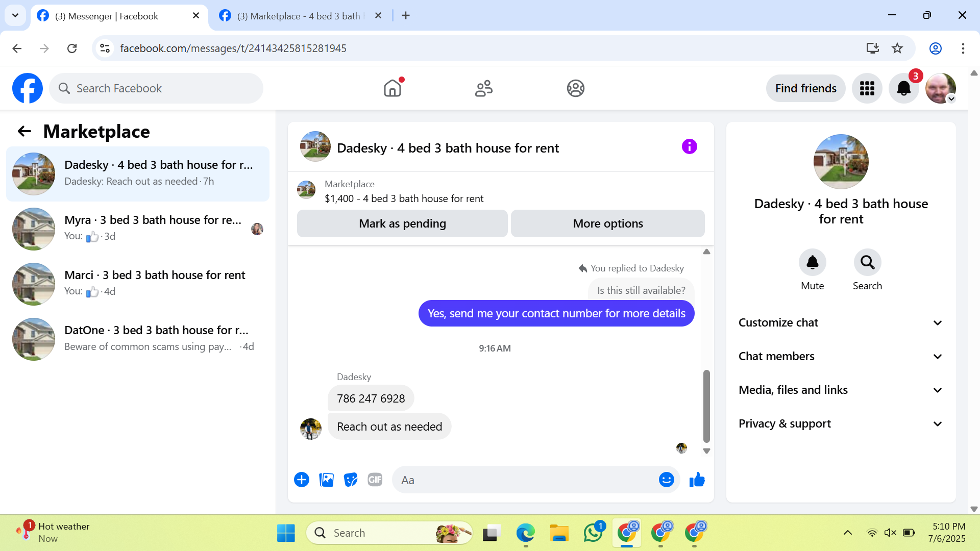Choose a sticker in the composer
Screen dimensions: 980x551
coord(351,480)
